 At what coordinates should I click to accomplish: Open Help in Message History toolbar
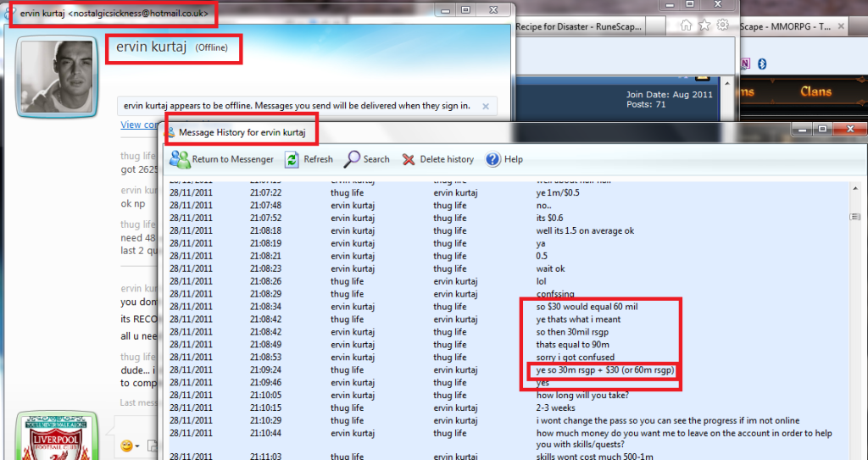click(x=504, y=159)
